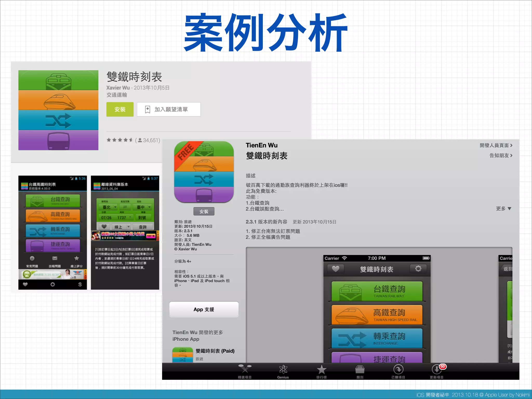Tap the heart favorites icon in 雙鐵時刻表 header
Viewport: 532px width, 399px height.
(335, 269)
